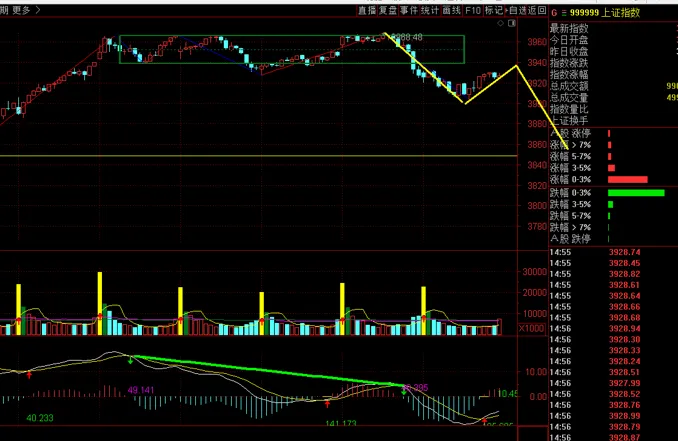Click the purple 49.141 MACD value label
This screenshot has width=678, height=441.
pyautogui.click(x=141, y=390)
